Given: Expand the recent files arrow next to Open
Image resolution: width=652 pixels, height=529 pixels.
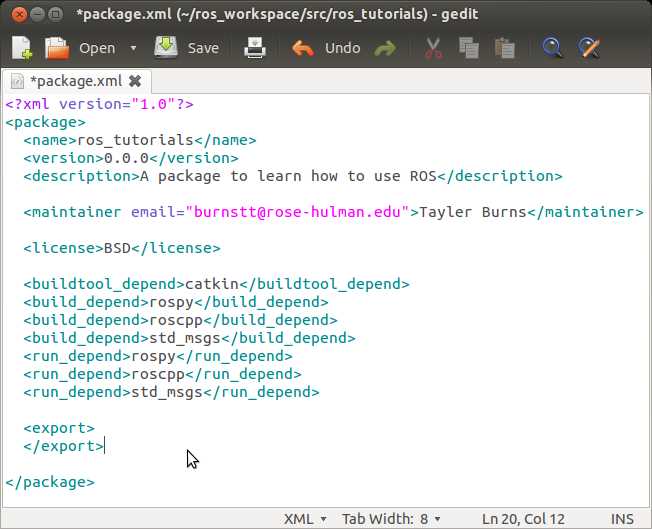Looking at the screenshot, I should pyautogui.click(x=133, y=48).
